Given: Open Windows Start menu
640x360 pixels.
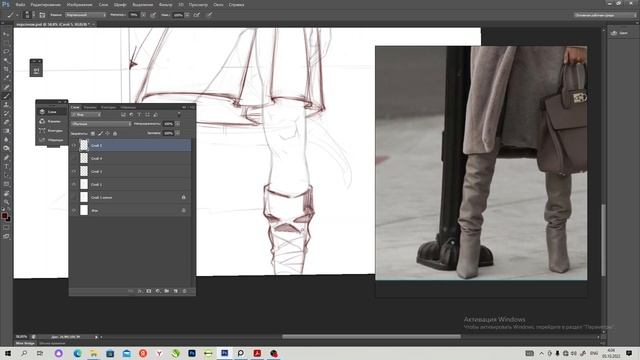Looking at the screenshot, I should coord(7,353).
